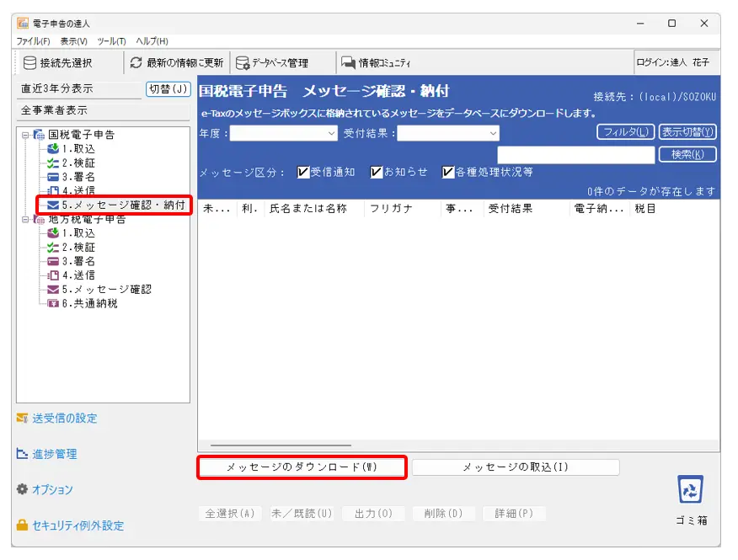
Task: Click the メッセージのダウンロード(W) button
Action: click(302, 467)
